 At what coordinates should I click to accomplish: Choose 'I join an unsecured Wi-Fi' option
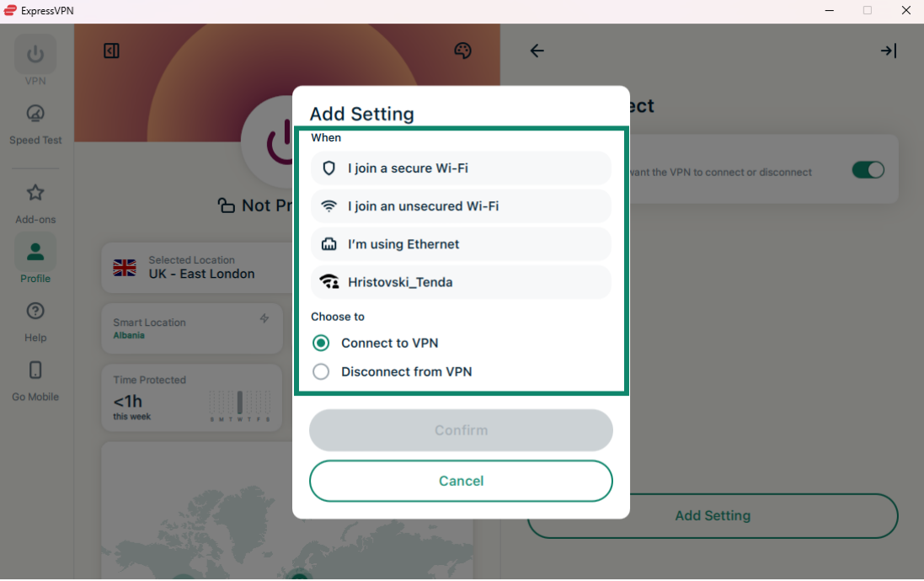461,206
